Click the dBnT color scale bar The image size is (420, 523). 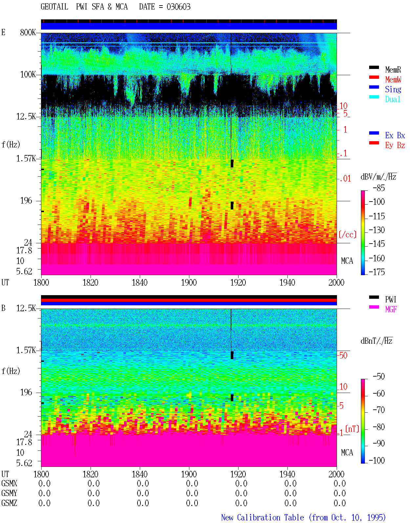pyautogui.click(x=363, y=421)
